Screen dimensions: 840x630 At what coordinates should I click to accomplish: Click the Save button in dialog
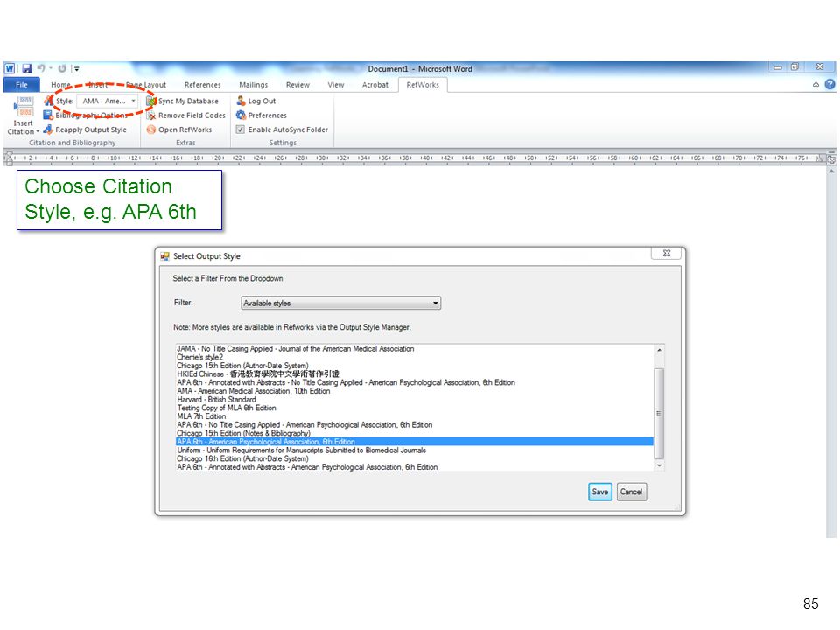(600, 492)
